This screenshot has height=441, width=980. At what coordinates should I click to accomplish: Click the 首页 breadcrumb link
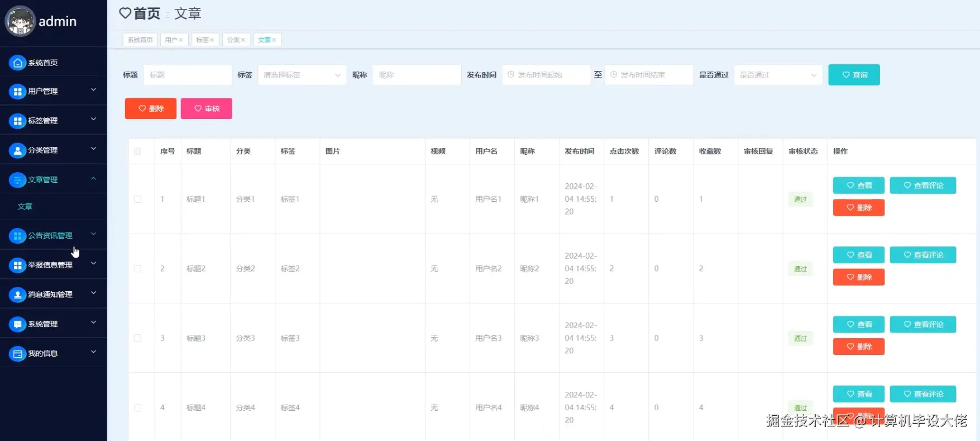(146, 13)
